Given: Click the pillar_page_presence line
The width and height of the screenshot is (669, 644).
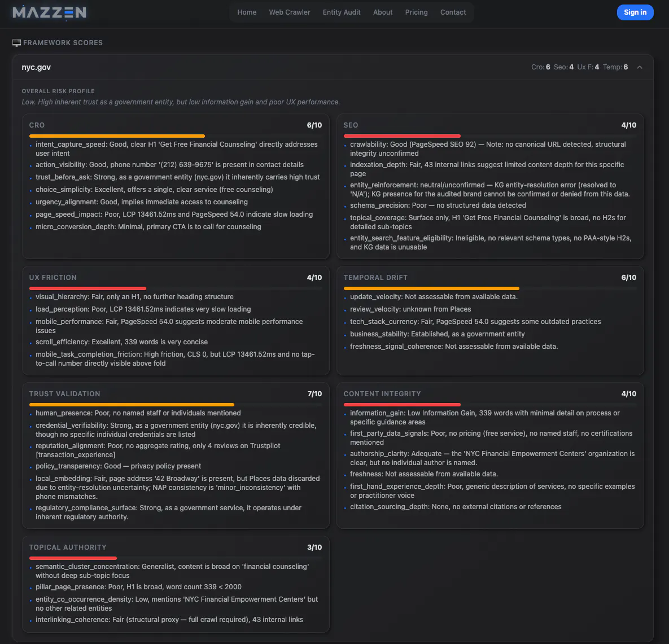Looking at the screenshot, I should [x=138, y=586].
